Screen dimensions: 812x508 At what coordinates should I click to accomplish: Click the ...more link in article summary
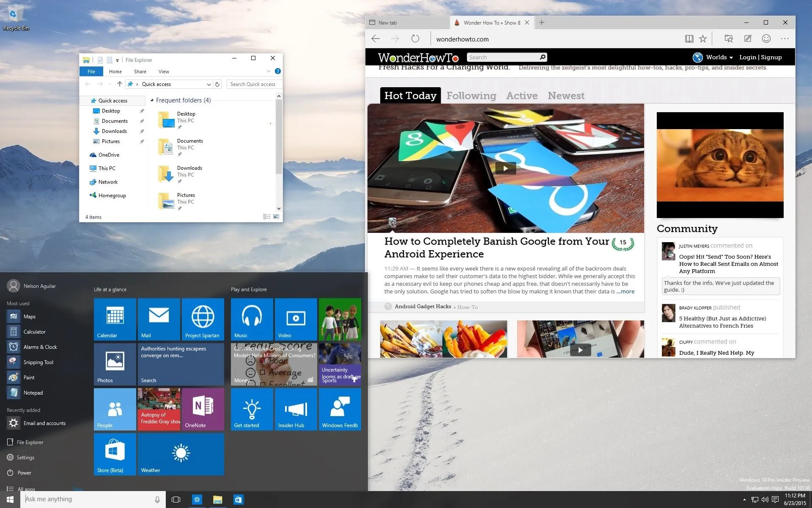[x=625, y=291]
